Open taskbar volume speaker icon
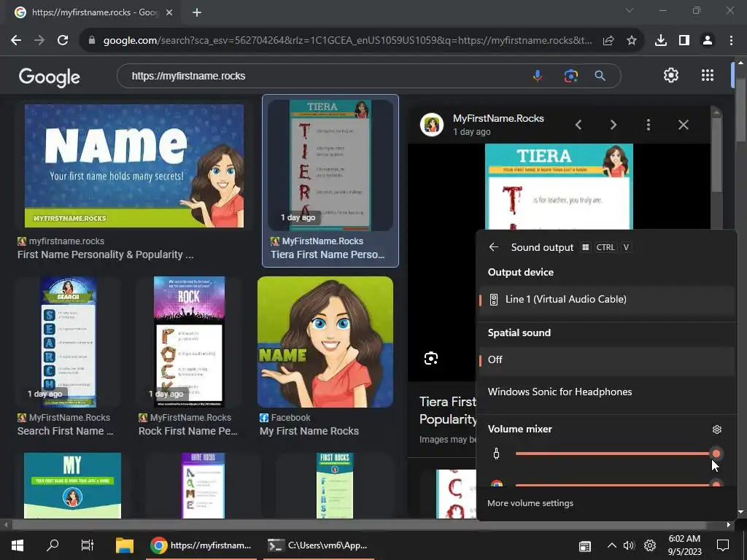This screenshot has height=560, width=747. click(x=629, y=545)
